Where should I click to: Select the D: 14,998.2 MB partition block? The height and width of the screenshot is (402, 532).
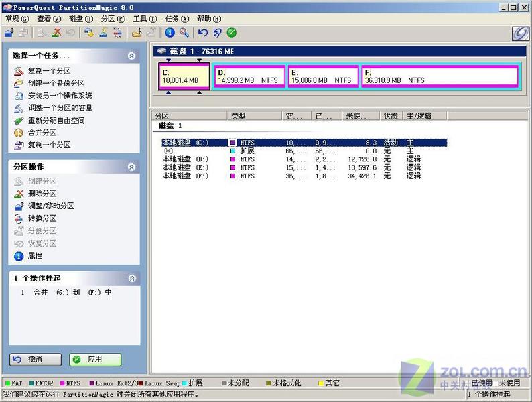point(250,76)
